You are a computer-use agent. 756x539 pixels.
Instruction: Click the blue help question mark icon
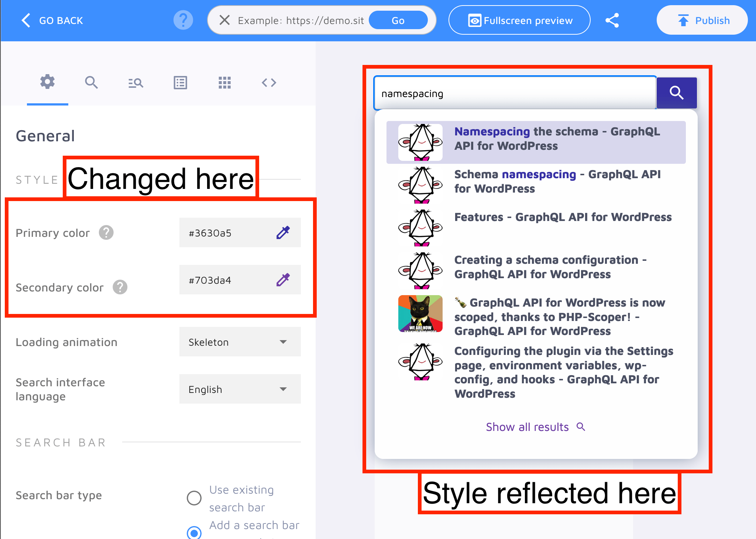pos(183,20)
